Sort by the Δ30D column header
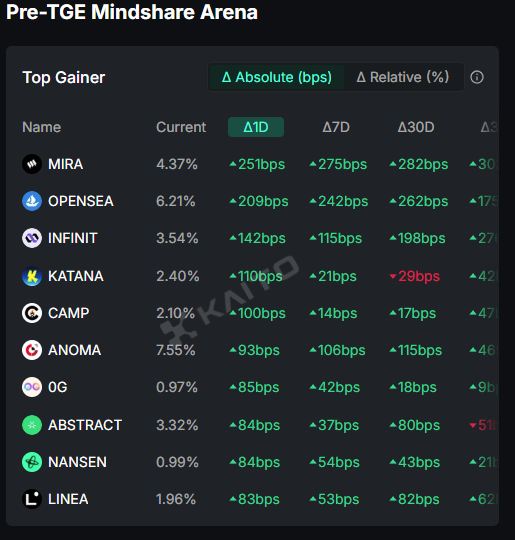Screen dimensions: 515x540 click(x=416, y=127)
